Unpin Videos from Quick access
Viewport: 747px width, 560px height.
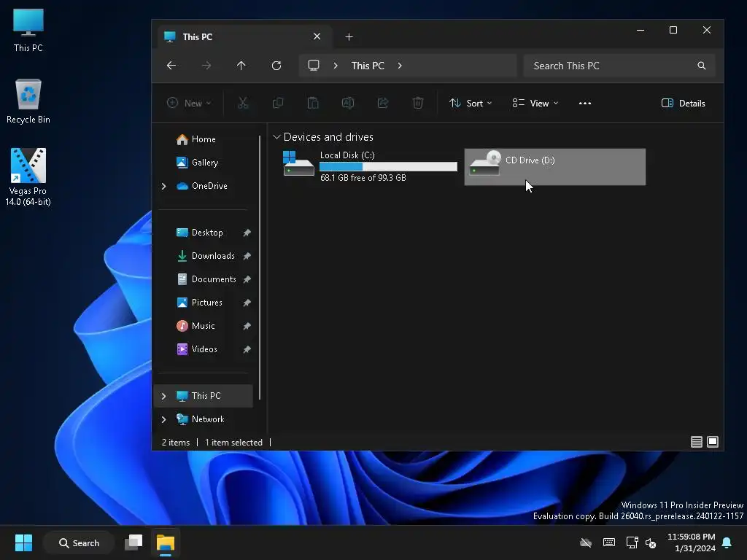point(247,349)
